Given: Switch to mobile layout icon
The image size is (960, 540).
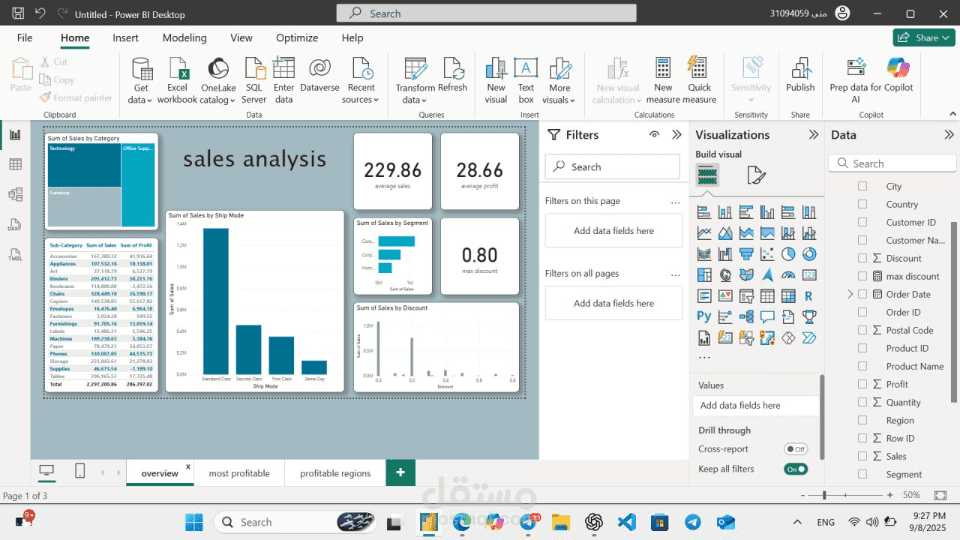Looking at the screenshot, I should click(x=80, y=471).
